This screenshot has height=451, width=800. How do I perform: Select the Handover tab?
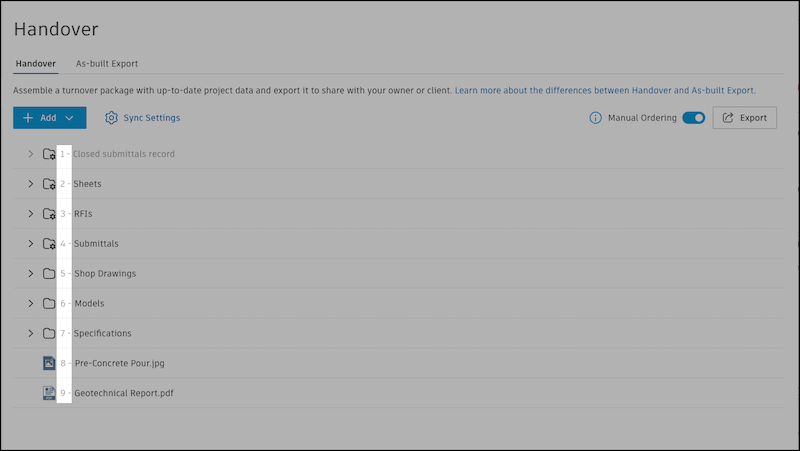(36, 64)
